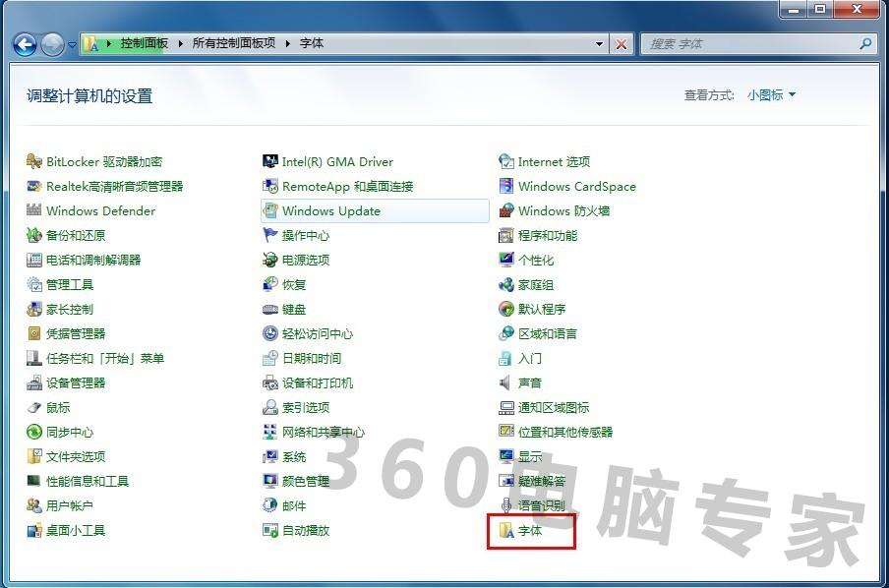Open the 桌面小工具 link

click(x=76, y=530)
